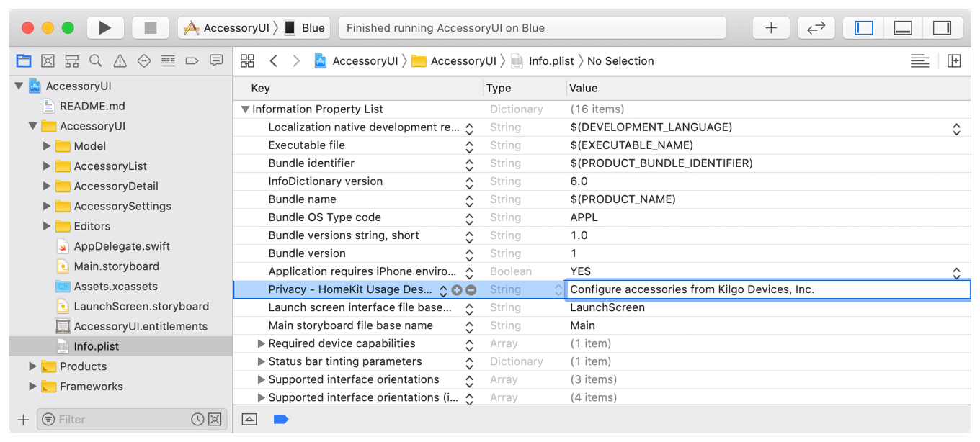The image size is (980, 442).
Task: Sort by the Key column header
Action: 358,89
